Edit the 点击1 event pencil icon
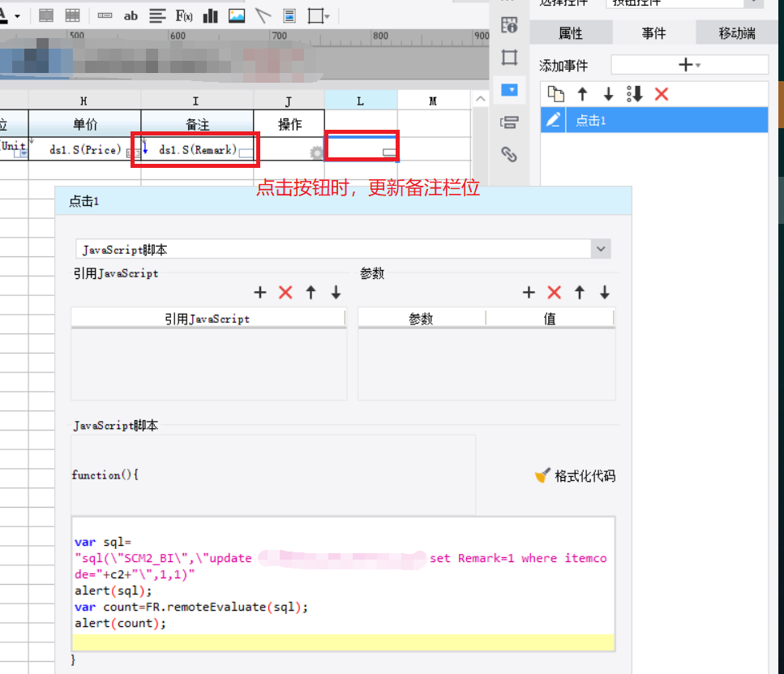784x674 pixels. [553, 119]
